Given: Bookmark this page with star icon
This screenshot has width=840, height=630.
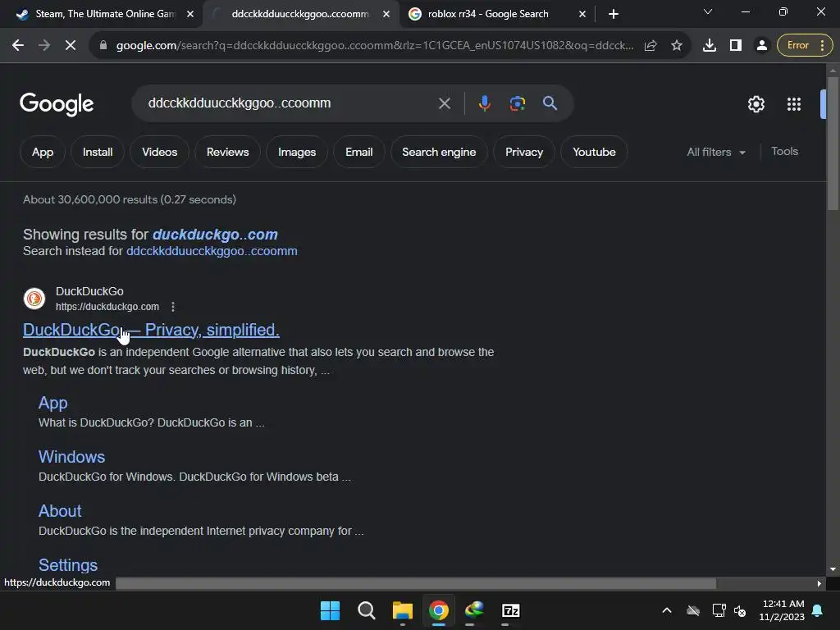Looking at the screenshot, I should pyautogui.click(x=677, y=46).
